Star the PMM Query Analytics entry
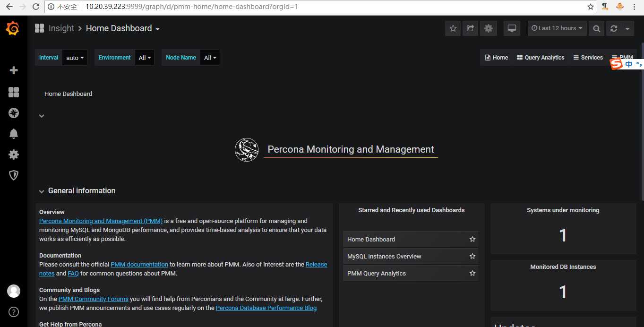 coord(472,273)
